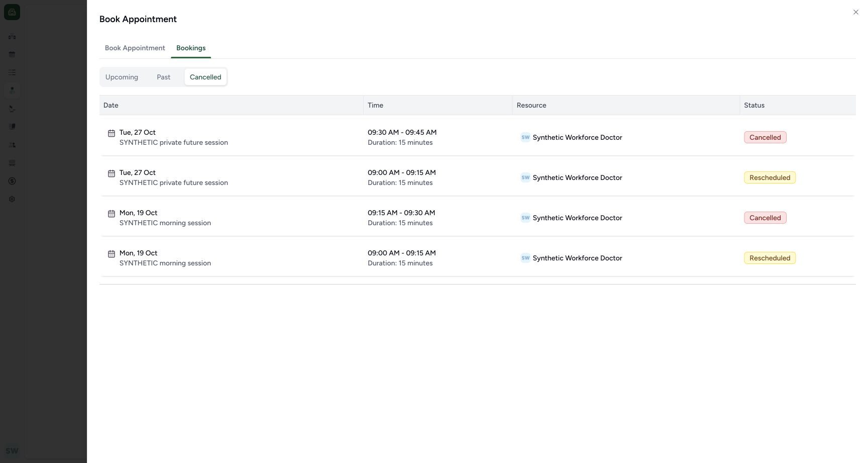Click the SW user avatar at bottom-left
The image size is (868, 463).
click(12, 450)
